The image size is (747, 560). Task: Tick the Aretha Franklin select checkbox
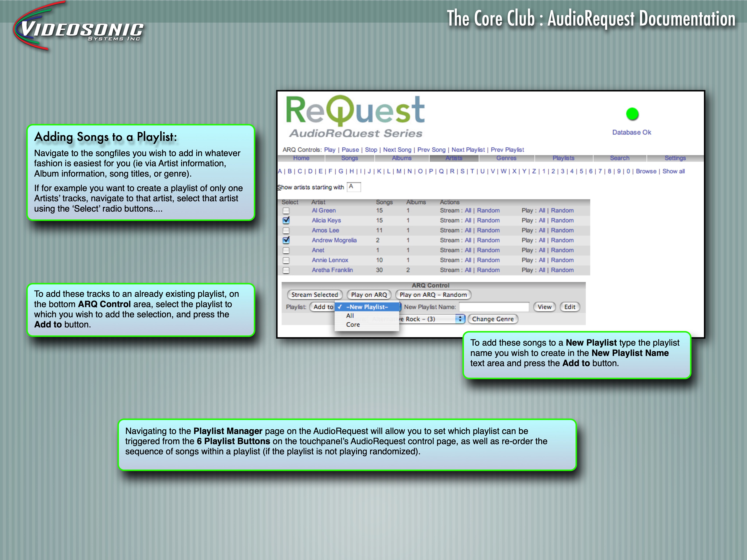click(286, 270)
